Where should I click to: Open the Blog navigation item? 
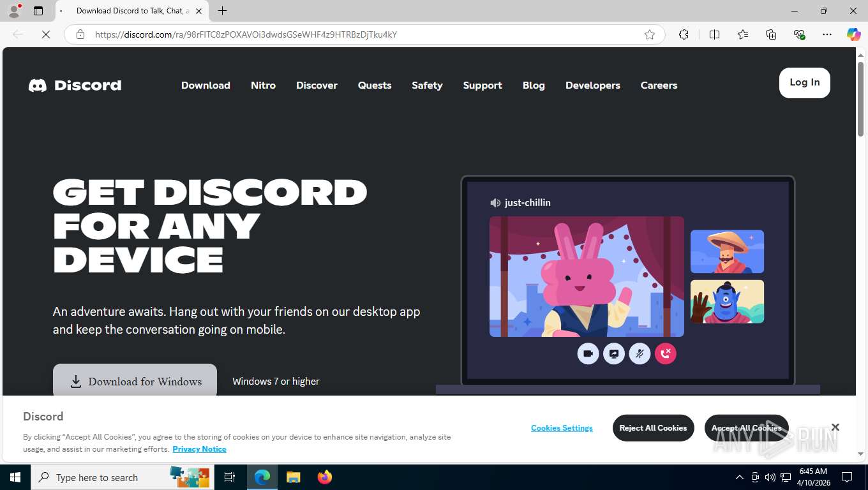tap(534, 85)
